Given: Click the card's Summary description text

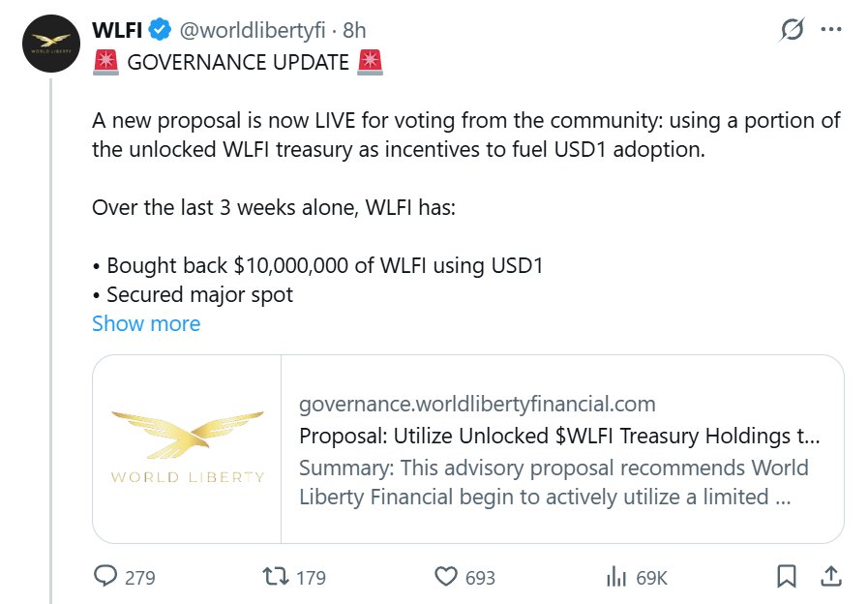Looking at the screenshot, I should point(554,482).
